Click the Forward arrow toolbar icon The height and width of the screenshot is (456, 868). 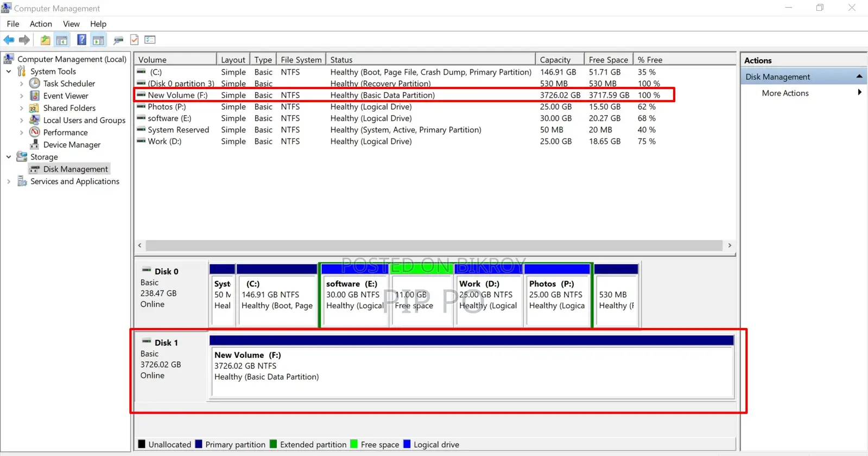[x=24, y=40]
